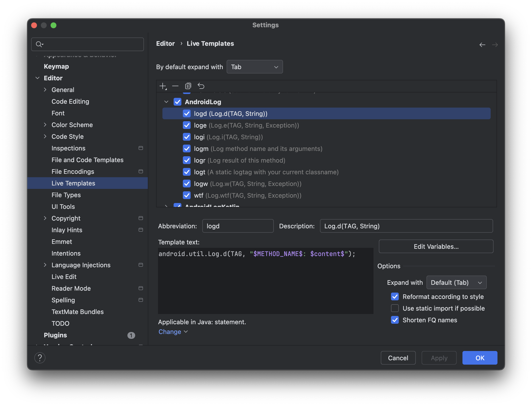Add a new live template
This screenshot has width=532, height=406.
click(162, 86)
